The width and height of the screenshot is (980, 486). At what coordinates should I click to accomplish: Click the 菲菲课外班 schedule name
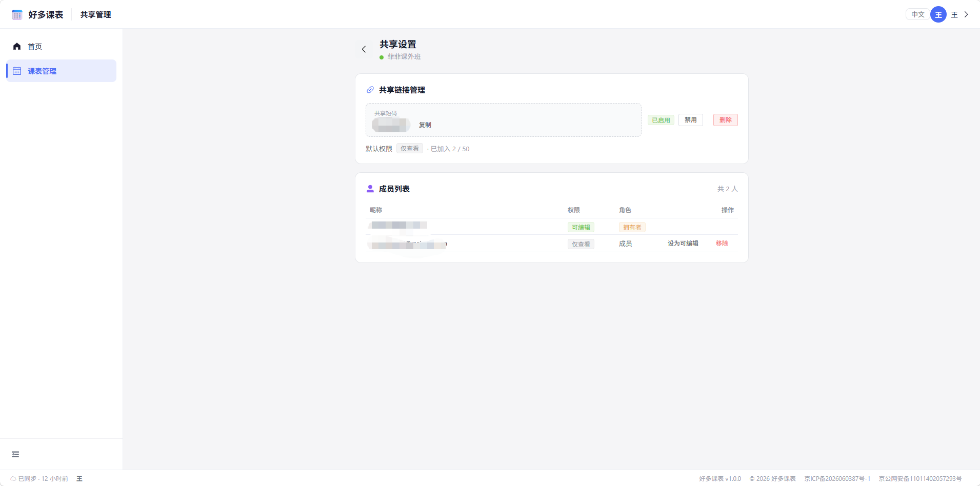[x=404, y=56]
